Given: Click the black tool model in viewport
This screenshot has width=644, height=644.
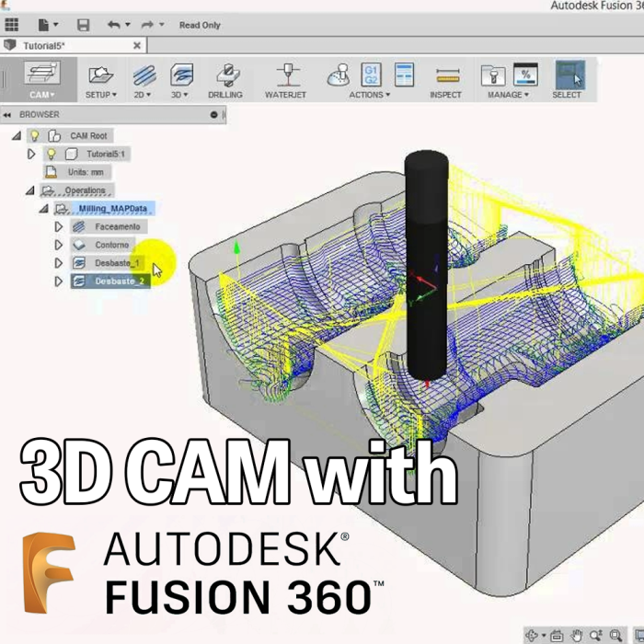Looking at the screenshot, I should coord(427,265).
